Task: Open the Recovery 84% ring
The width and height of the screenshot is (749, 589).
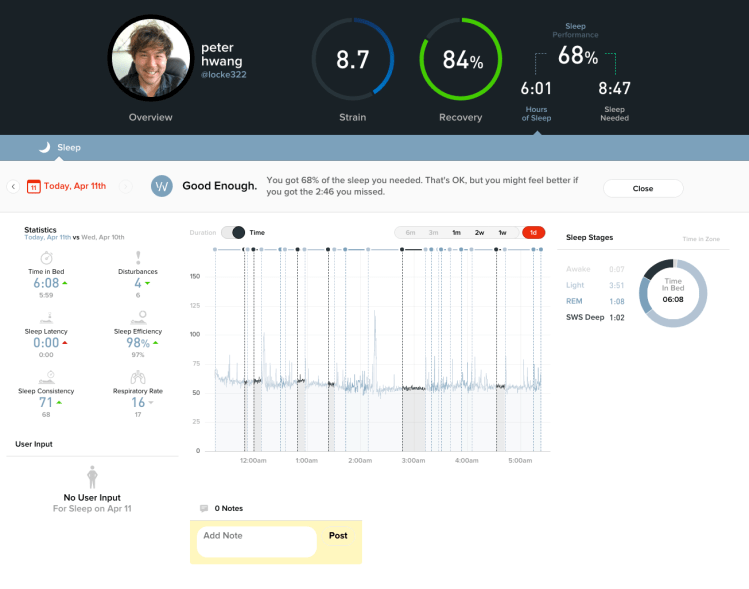Action: click(x=461, y=59)
